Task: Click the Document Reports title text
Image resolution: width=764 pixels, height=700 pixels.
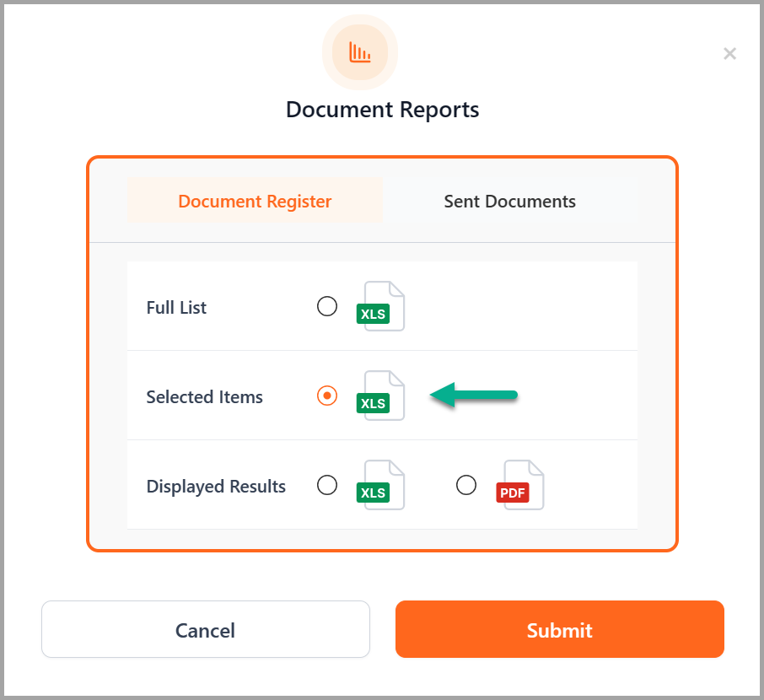Action: coord(382,110)
